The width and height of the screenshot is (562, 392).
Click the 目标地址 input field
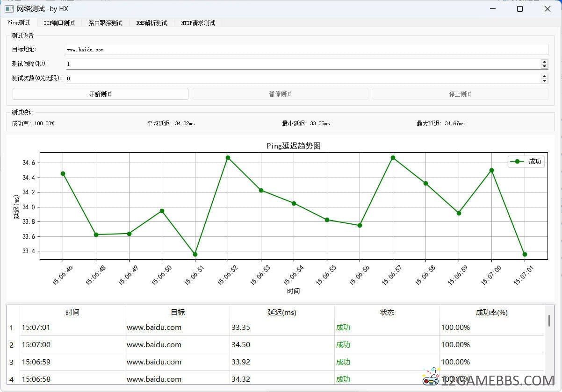(307, 50)
